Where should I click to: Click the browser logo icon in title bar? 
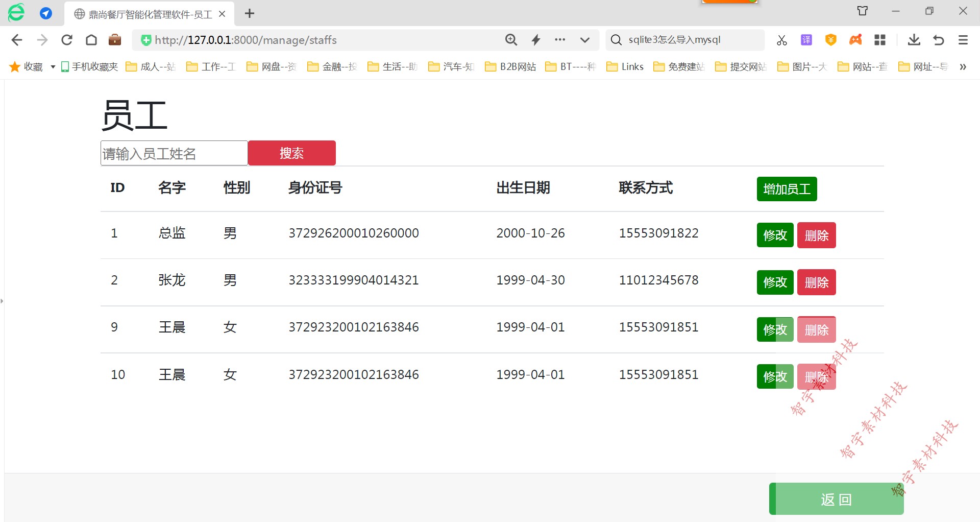[16, 13]
